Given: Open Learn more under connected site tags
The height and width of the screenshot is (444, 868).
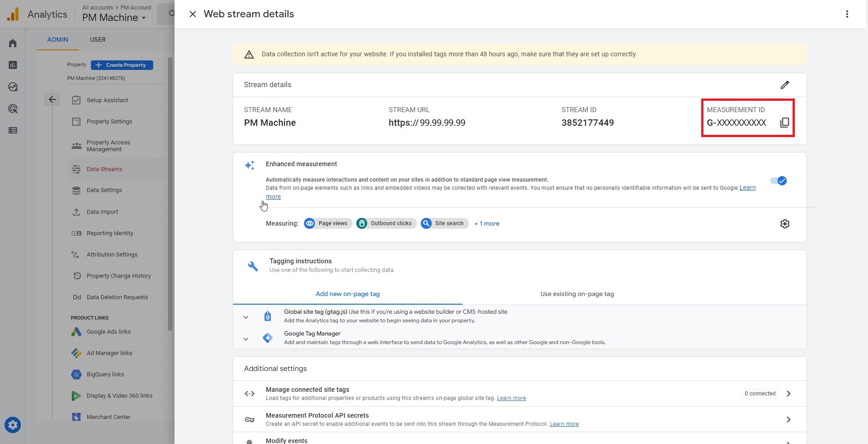Looking at the screenshot, I should (x=511, y=398).
